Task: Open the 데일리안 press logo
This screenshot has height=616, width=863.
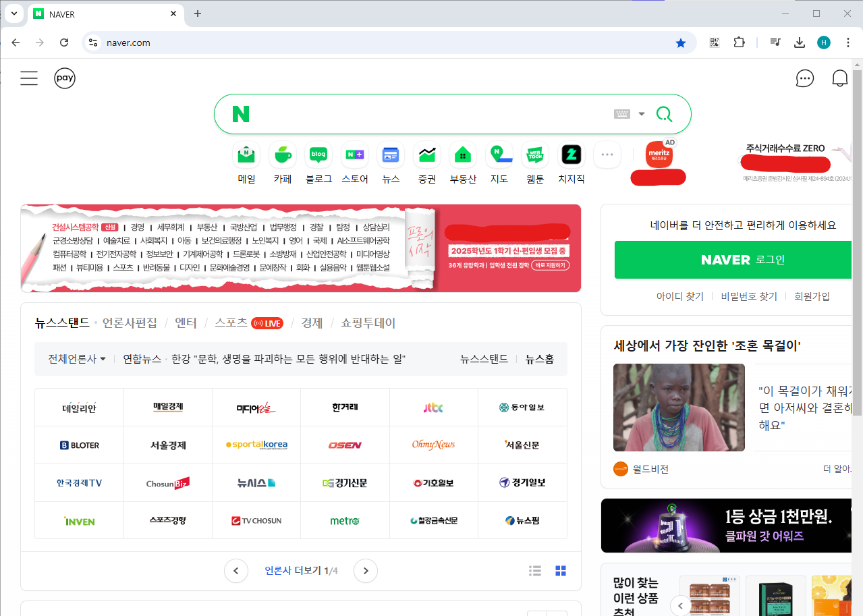Action: pos(80,408)
